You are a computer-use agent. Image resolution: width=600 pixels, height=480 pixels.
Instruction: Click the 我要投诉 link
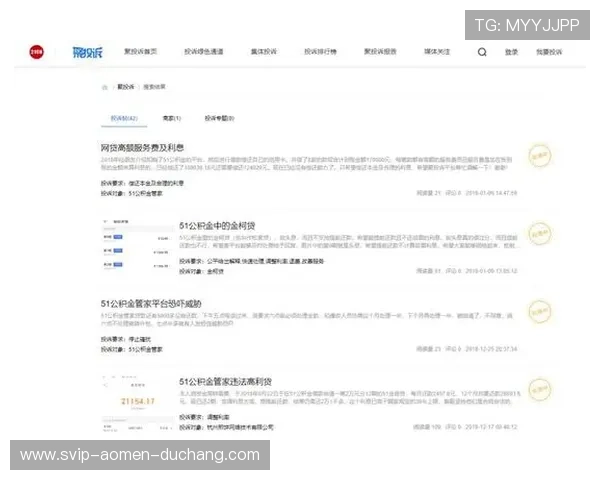(549, 52)
